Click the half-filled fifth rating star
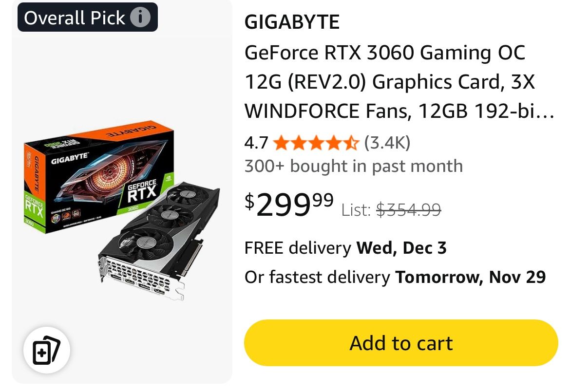Image resolution: width=570 pixels, height=392 pixels. click(352, 143)
